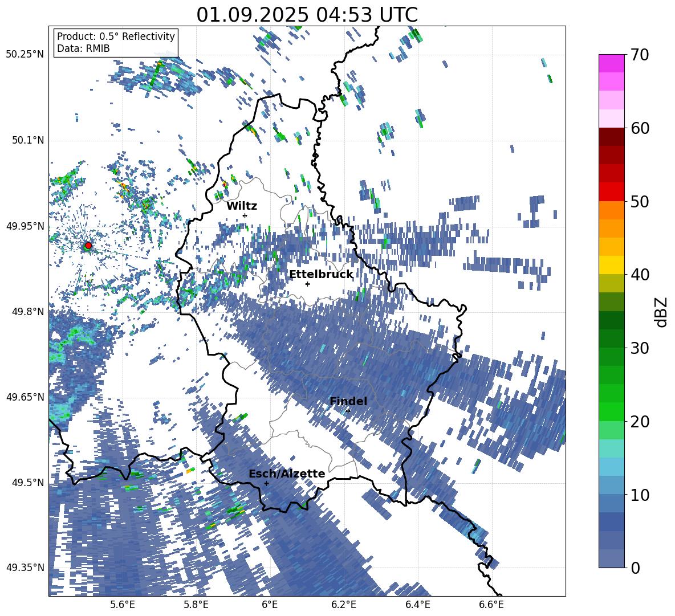Click the Findel location label
675x616 pixels.
[x=348, y=401]
